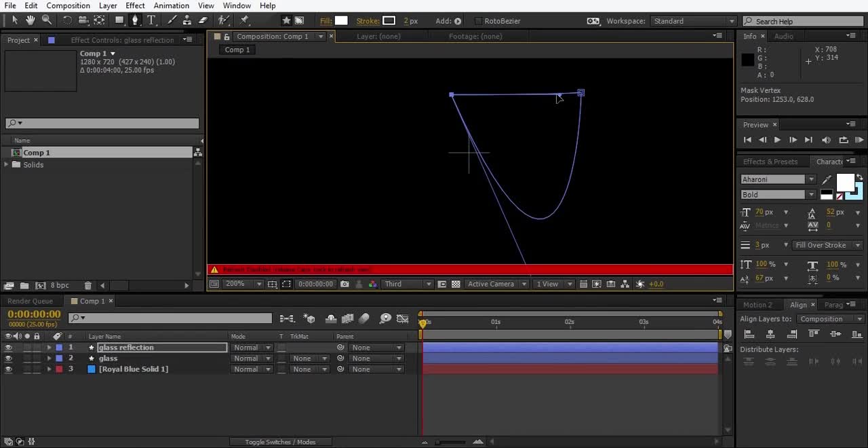Switch to Effects & Presets tab

point(770,162)
